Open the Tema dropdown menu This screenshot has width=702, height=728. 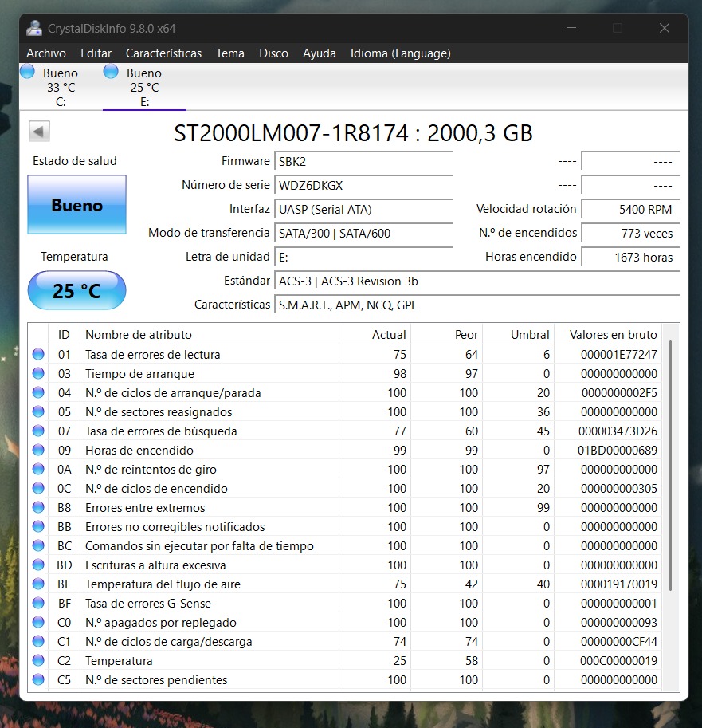(x=229, y=53)
